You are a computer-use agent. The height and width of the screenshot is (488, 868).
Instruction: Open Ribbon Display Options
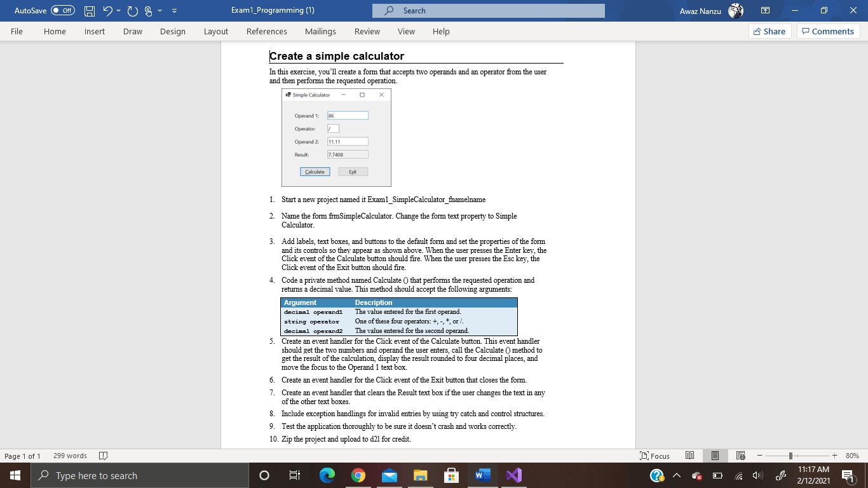(x=765, y=10)
